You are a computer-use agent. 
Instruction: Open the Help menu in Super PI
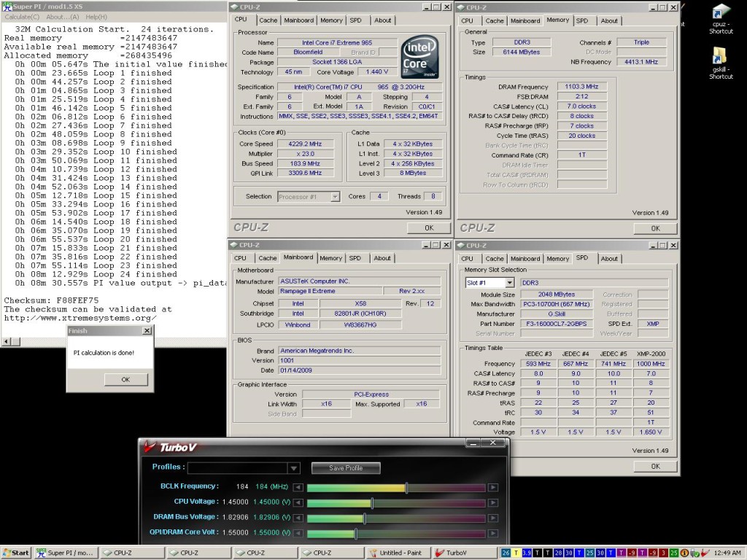pos(96,17)
